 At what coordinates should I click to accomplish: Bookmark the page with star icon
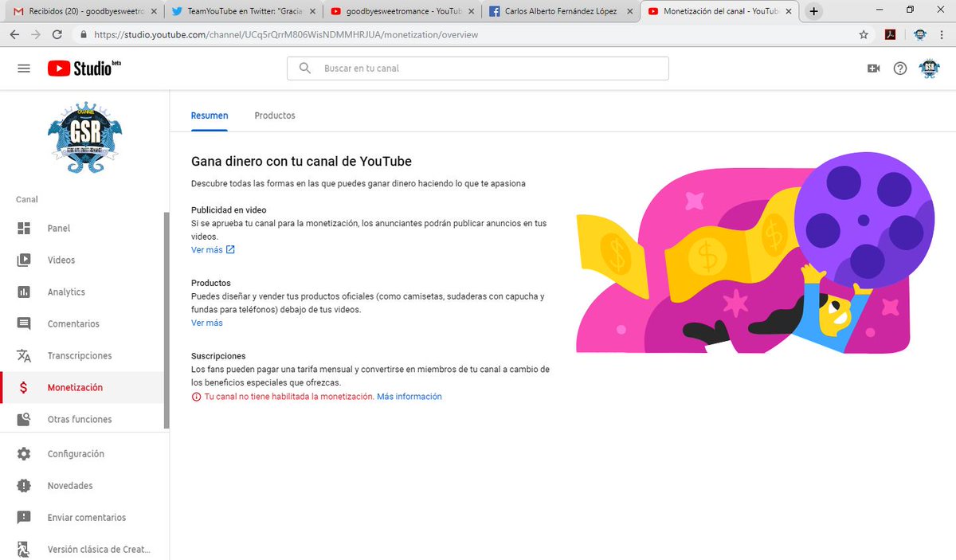tap(864, 35)
